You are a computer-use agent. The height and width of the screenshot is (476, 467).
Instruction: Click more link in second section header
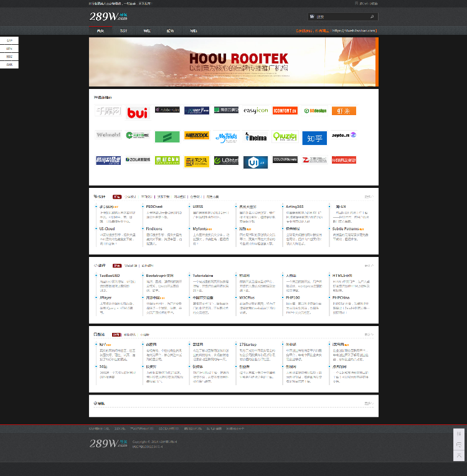(369, 266)
